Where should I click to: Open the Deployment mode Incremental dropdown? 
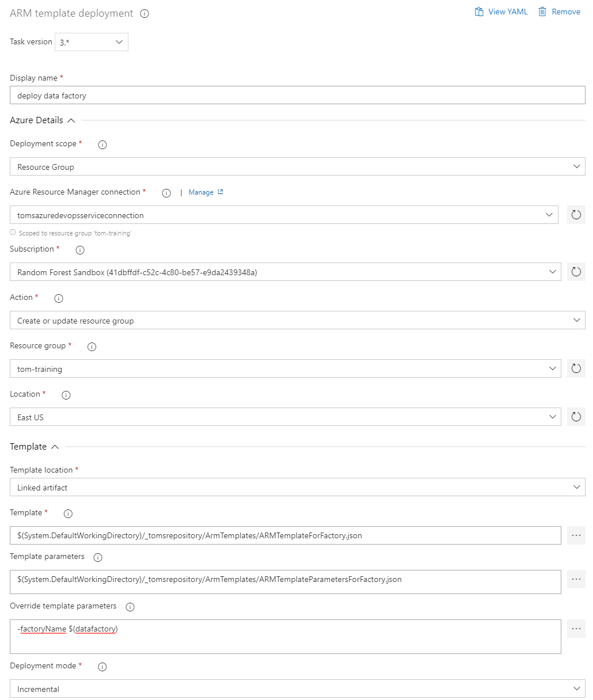pos(297,689)
